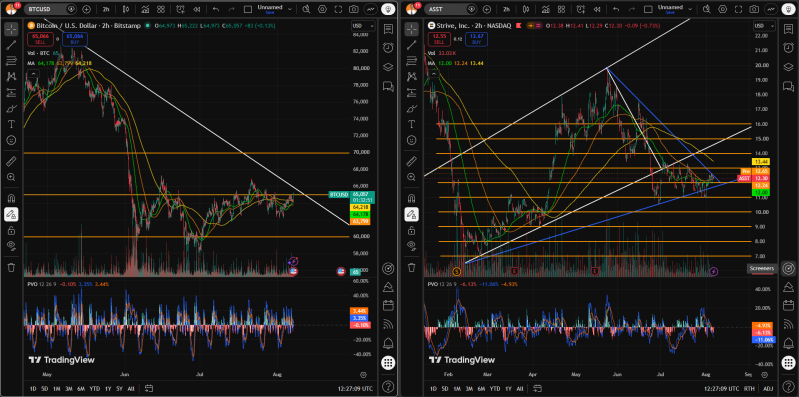Screen dimensions: 799x397
Task: Open the 2h interval dropdown in BTCUSD toolbar
Action: pos(105,9)
